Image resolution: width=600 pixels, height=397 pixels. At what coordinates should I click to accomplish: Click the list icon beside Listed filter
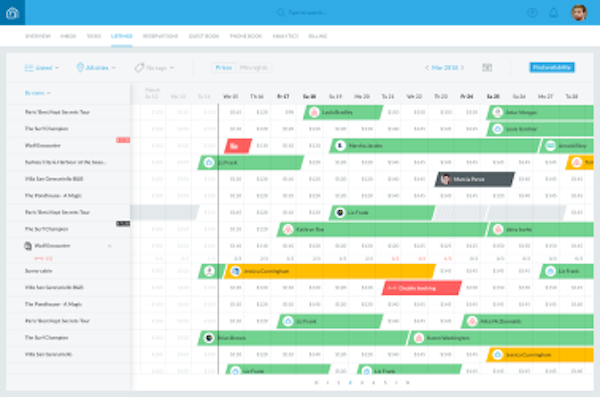29,68
